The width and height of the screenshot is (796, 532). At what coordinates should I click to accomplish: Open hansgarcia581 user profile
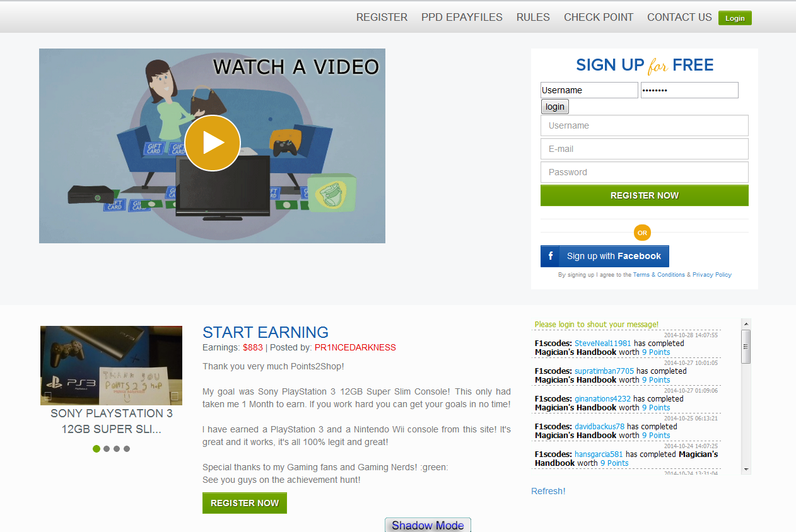(x=599, y=454)
